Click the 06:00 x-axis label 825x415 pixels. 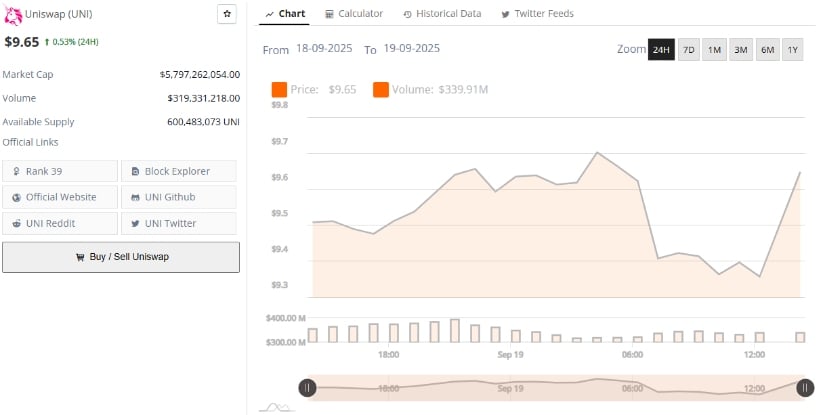click(632, 355)
